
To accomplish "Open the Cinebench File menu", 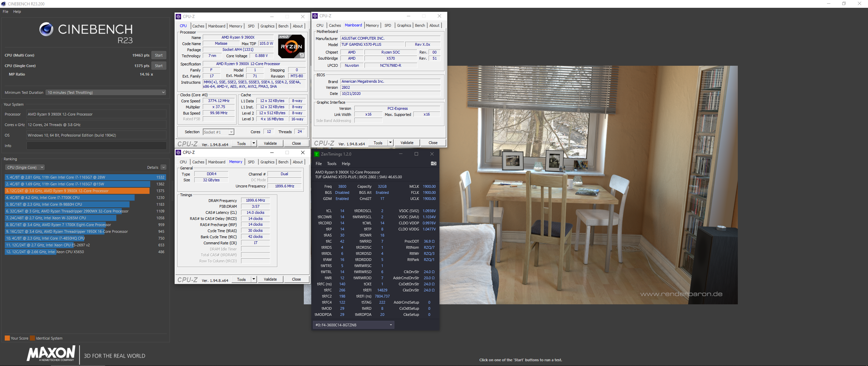I will [5, 12].
